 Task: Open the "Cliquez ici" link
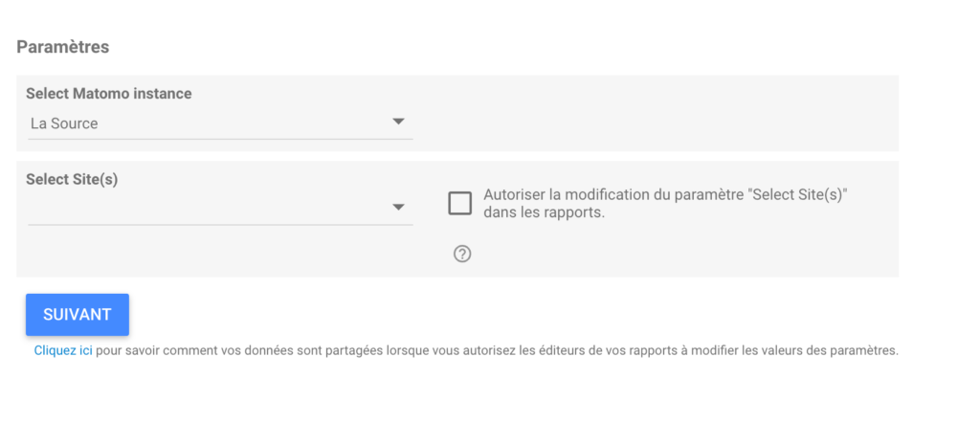click(63, 350)
